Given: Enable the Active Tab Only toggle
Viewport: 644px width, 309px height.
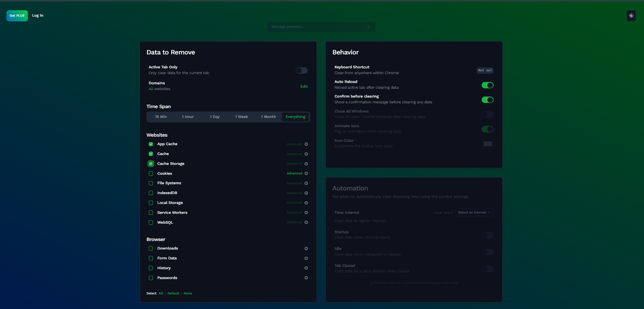Looking at the screenshot, I should [x=302, y=70].
